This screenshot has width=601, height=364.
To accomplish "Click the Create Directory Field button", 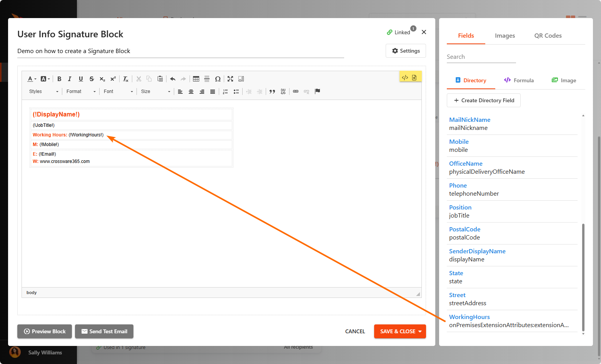I will click(x=483, y=100).
